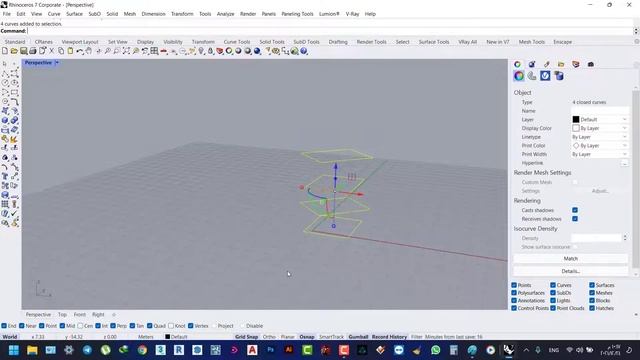
Task: Enable the Knot osnap checkbox
Action: (171, 326)
